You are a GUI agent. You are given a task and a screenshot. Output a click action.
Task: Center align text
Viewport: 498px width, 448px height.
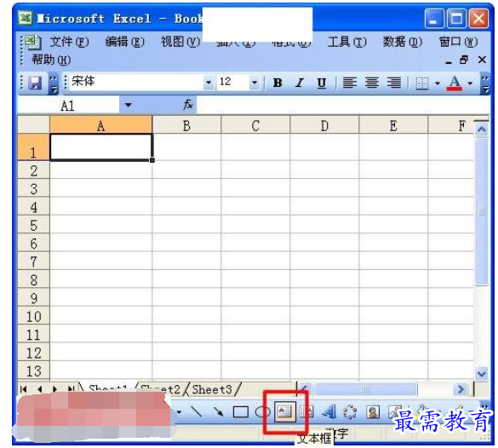[372, 83]
